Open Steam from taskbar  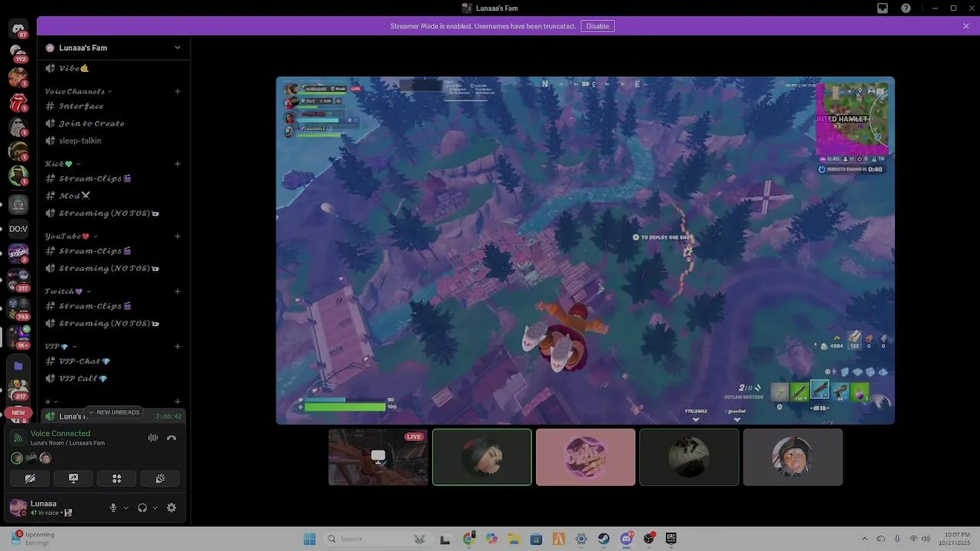coord(604,539)
